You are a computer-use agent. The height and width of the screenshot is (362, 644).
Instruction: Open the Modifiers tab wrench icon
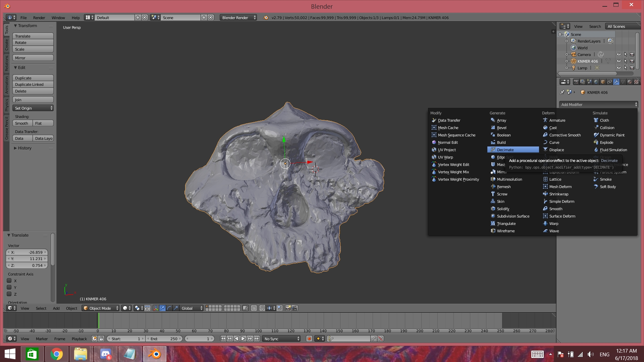(x=616, y=82)
